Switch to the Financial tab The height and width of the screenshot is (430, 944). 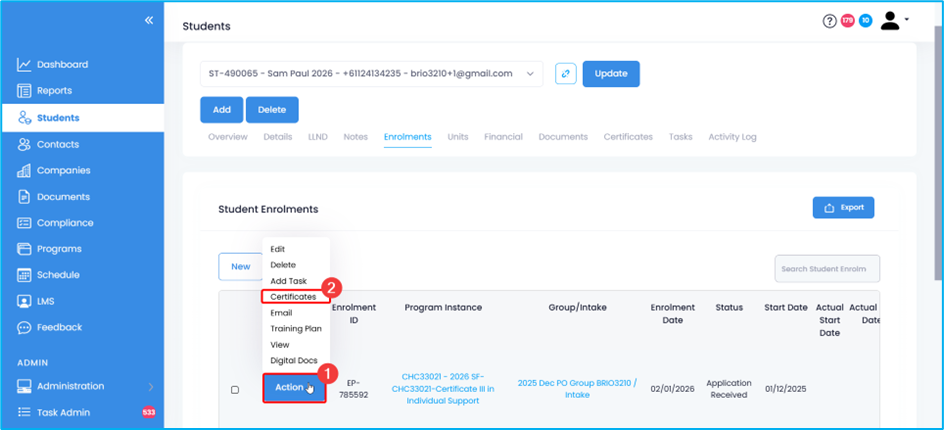[x=503, y=137]
